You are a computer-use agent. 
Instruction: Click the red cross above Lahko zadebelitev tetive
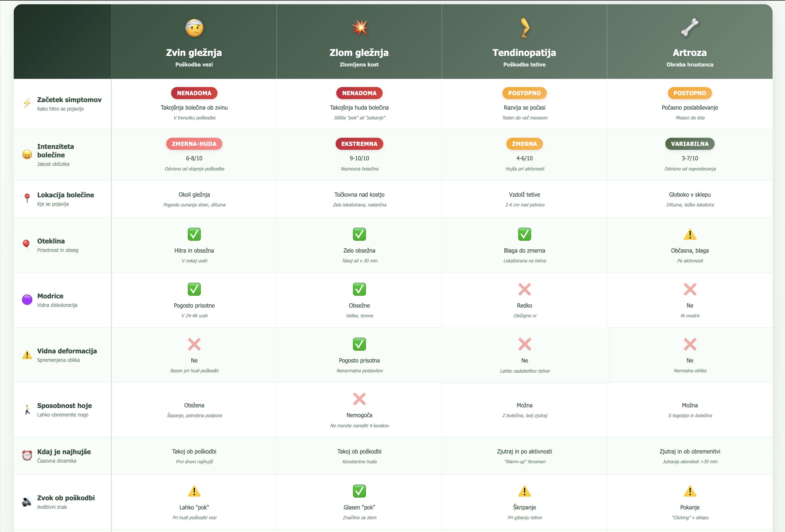click(525, 344)
